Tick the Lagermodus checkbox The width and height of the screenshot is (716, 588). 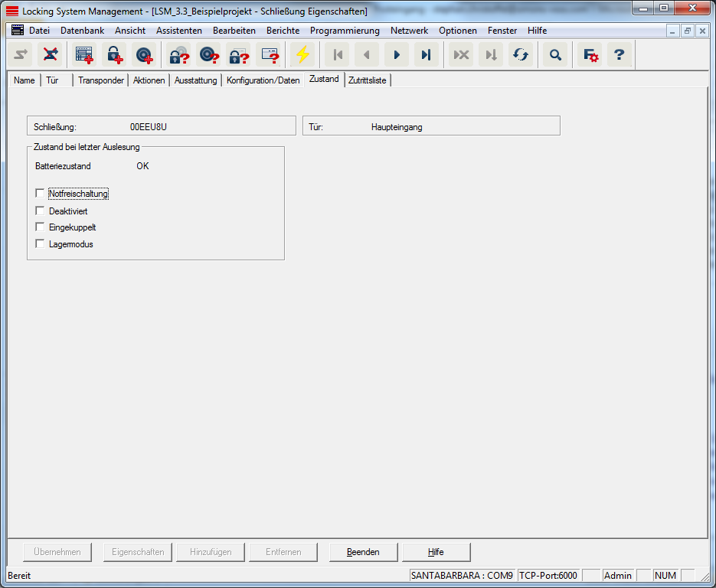click(40, 244)
